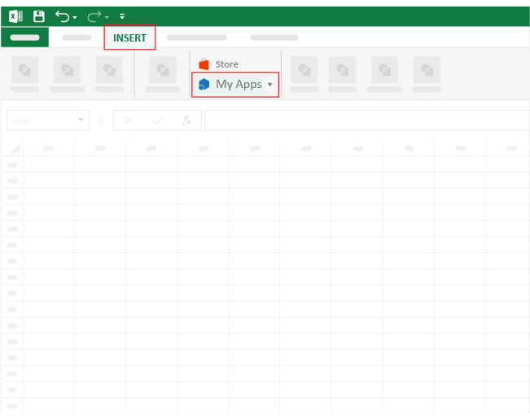Select all cells via corner triangle

15,148
